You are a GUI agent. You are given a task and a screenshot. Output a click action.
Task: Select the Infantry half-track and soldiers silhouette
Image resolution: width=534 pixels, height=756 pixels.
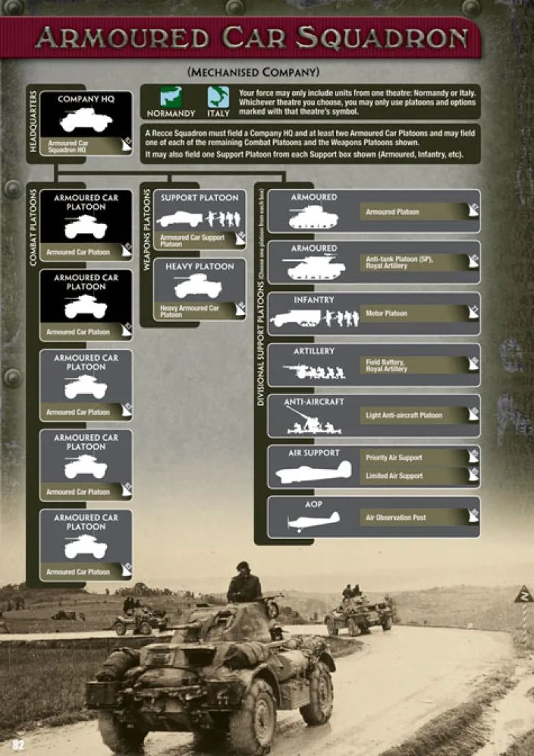[x=315, y=318]
